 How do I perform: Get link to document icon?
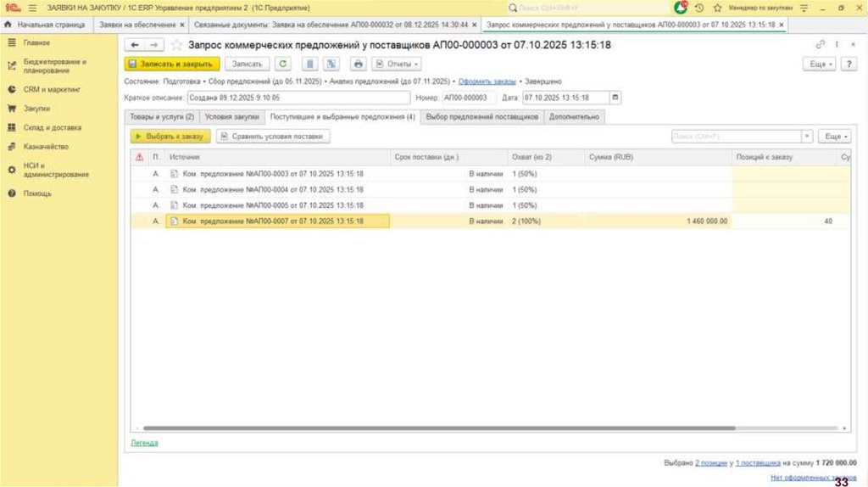821,44
